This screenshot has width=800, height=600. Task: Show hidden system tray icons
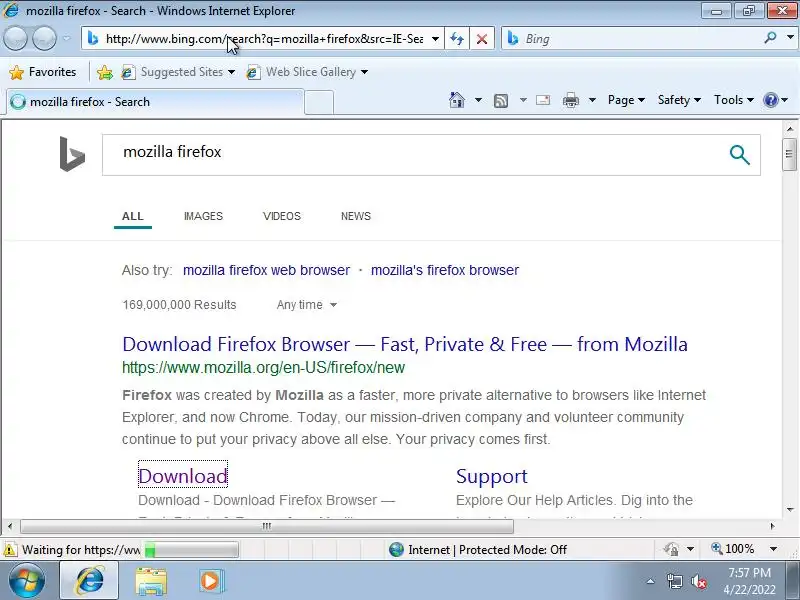coord(651,581)
